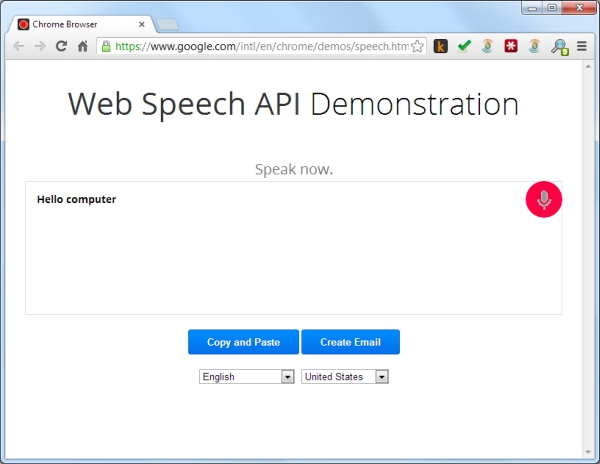Image resolution: width=600 pixels, height=464 pixels.
Task: Close the Chrome Browser tab
Action: pyautogui.click(x=142, y=24)
